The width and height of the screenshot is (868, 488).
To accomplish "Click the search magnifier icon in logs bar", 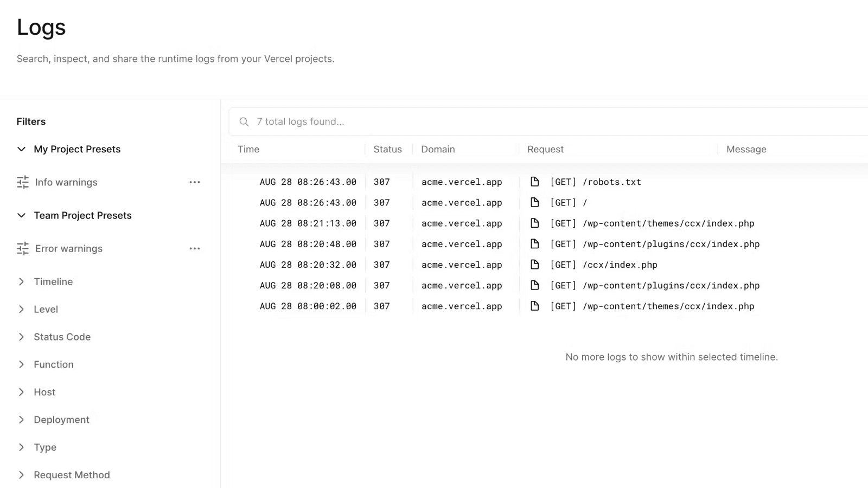I will (x=244, y=122).
